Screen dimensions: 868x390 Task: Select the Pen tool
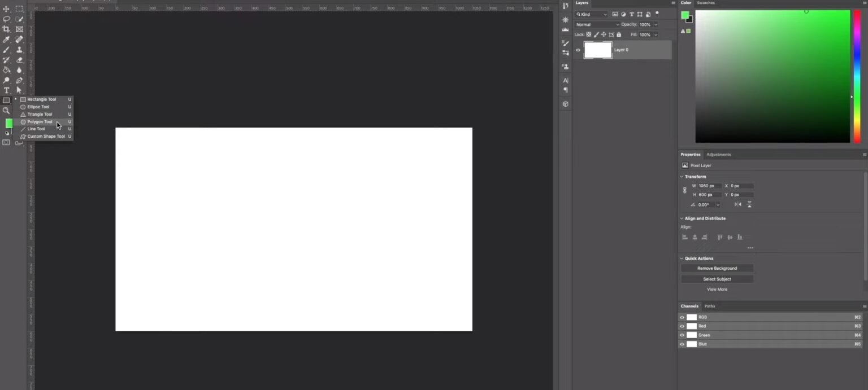[x=19, y=80]
